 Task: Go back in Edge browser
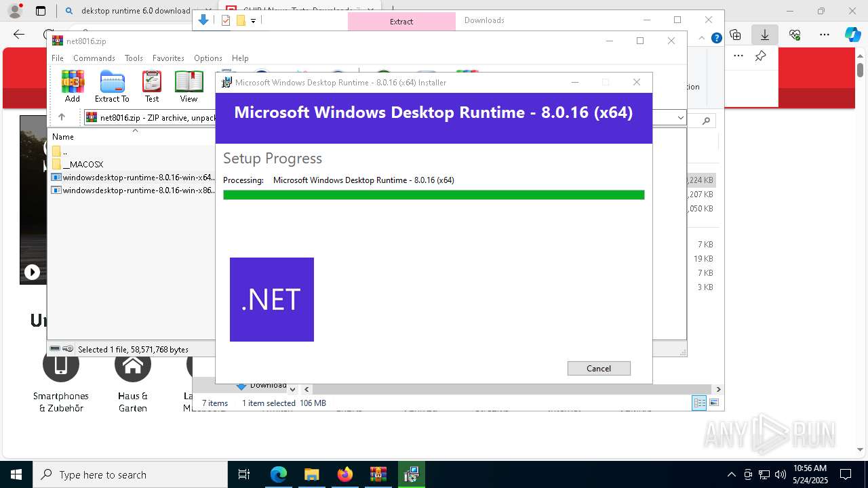click(x=19, y=35)
